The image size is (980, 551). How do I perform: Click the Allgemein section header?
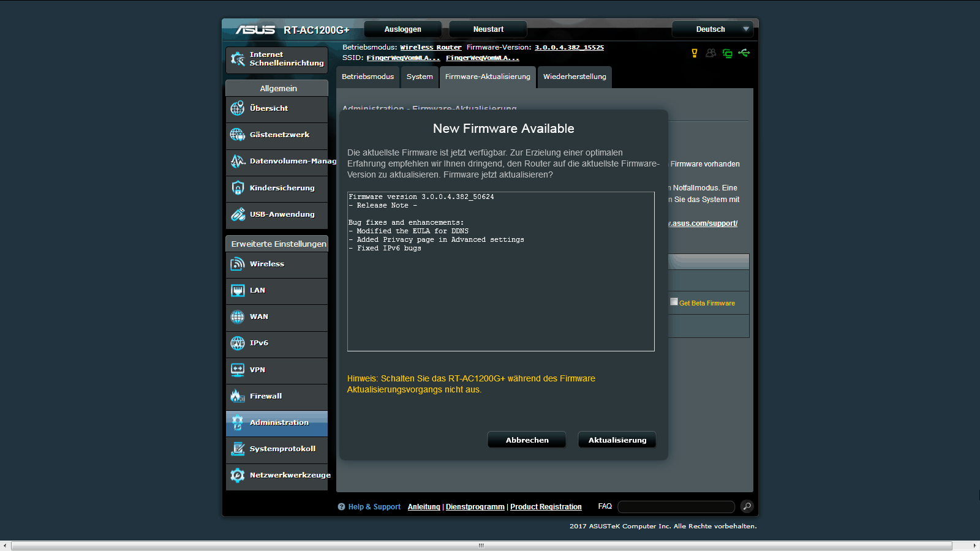click(x=277, y=88)
